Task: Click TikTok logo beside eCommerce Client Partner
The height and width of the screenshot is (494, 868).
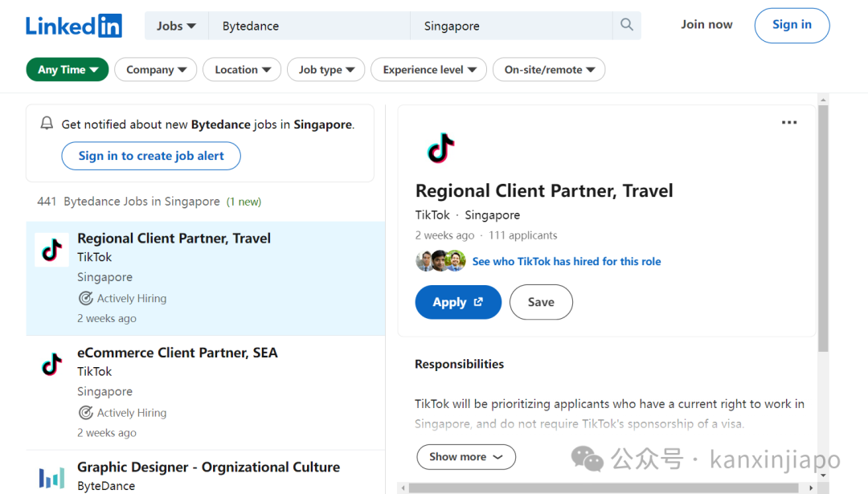Action: point(52,365)
